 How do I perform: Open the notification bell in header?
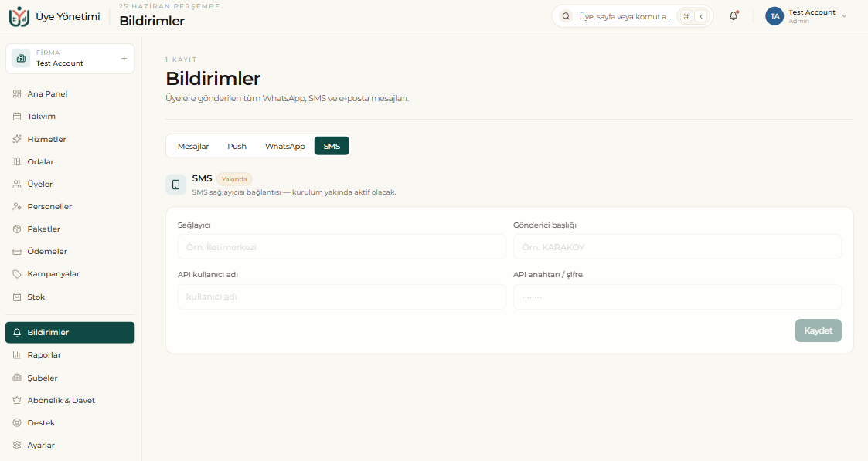click(x=734, y=16)
